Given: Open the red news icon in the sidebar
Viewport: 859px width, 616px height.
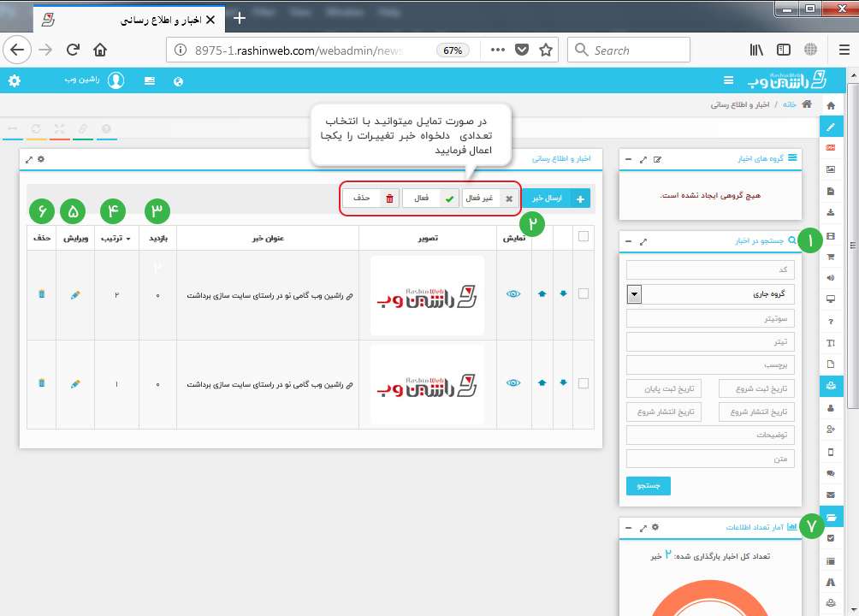Looking at the screenshot, I should click(x=831, y=148).
